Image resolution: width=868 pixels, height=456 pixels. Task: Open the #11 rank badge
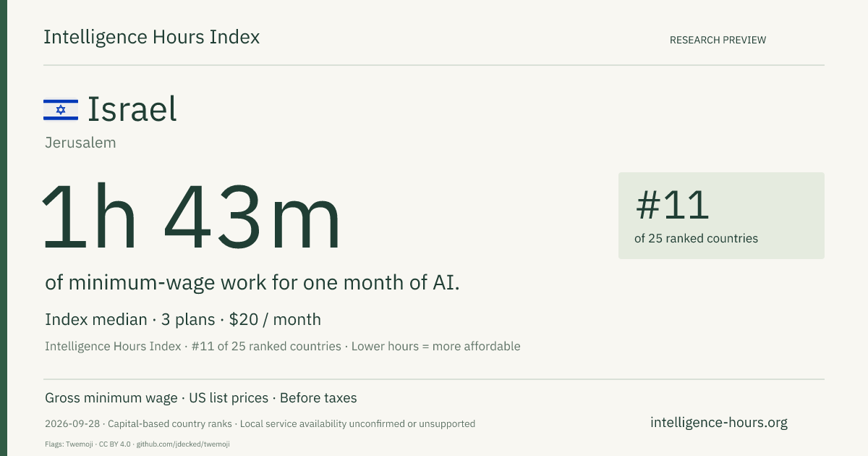tap(721, 216)
